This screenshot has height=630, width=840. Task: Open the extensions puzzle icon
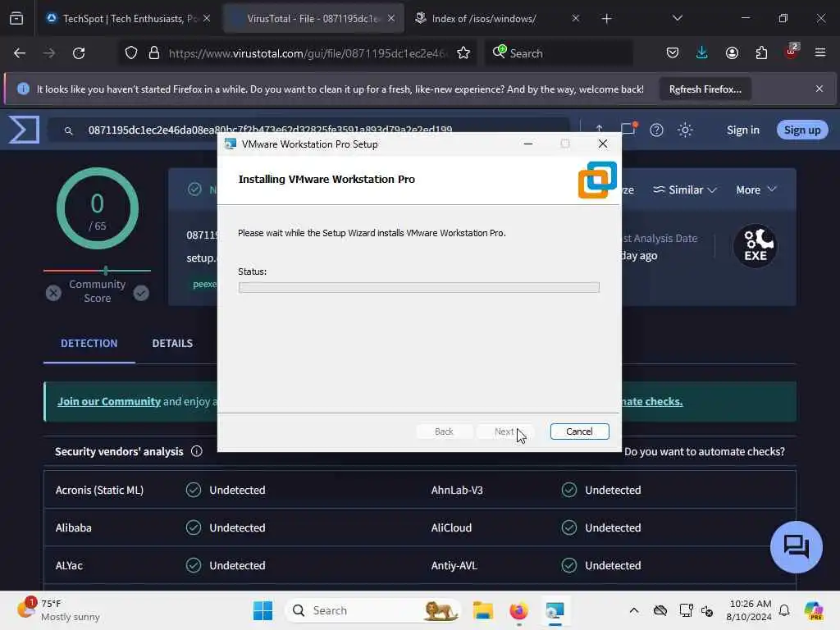[761, 53]
